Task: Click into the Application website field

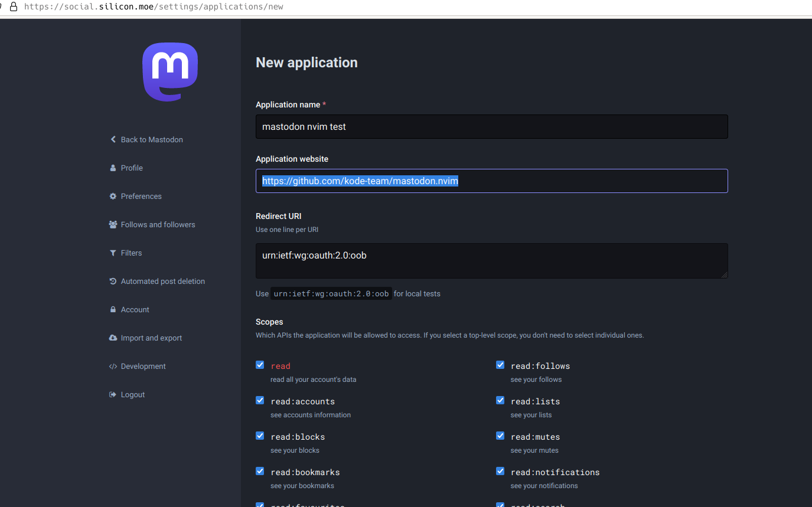Action: pos(491,181)
